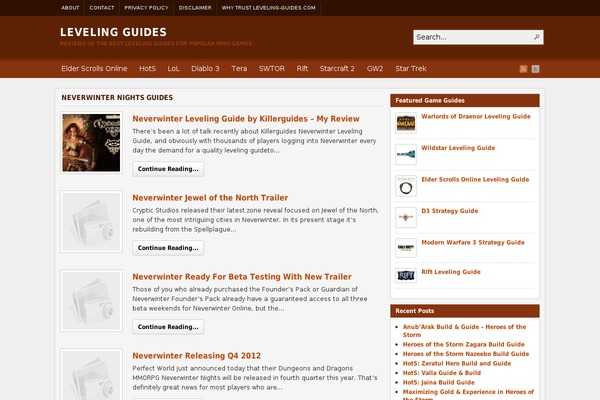600x400 pixels.
Task: Open Neverwinter Ready For Beta Testing post
Action: pyautogui.click(x=242, y=276)
